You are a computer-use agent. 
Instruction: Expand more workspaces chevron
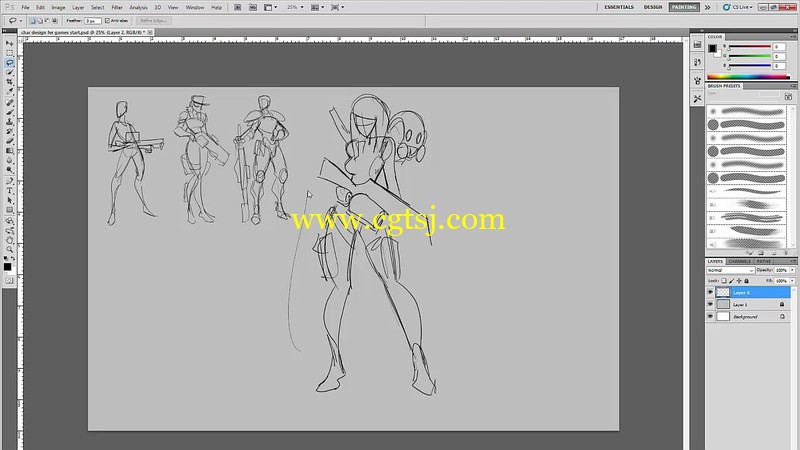click(708, 7)
